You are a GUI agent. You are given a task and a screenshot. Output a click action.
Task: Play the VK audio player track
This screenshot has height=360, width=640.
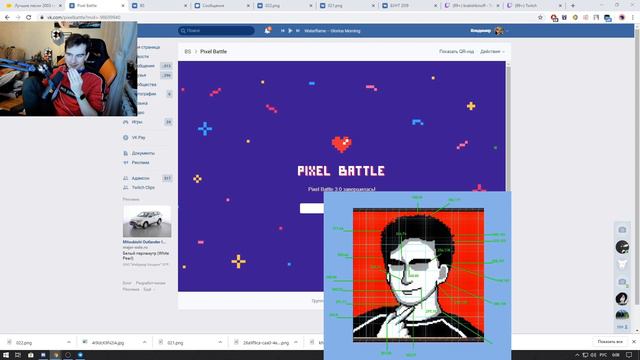point(290,31)
